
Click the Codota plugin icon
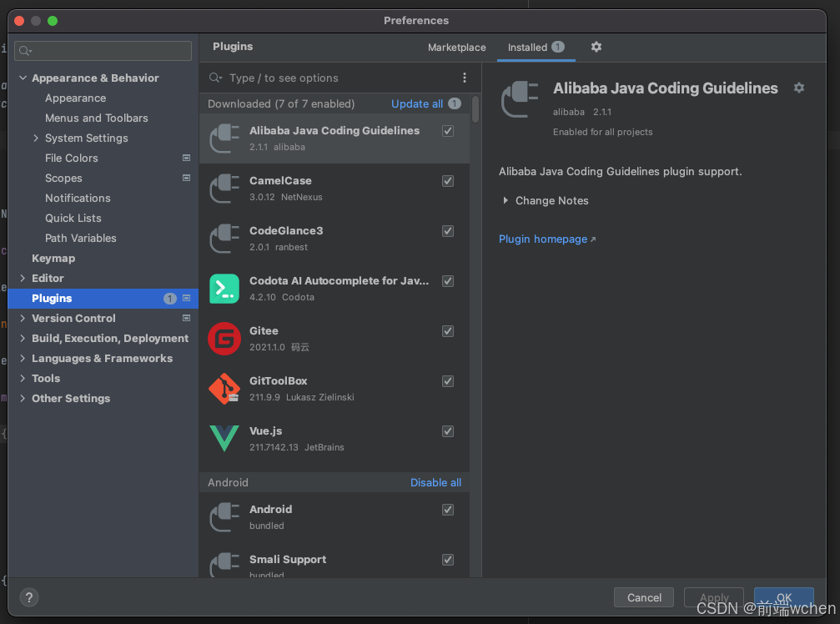(x=224, y=289)
